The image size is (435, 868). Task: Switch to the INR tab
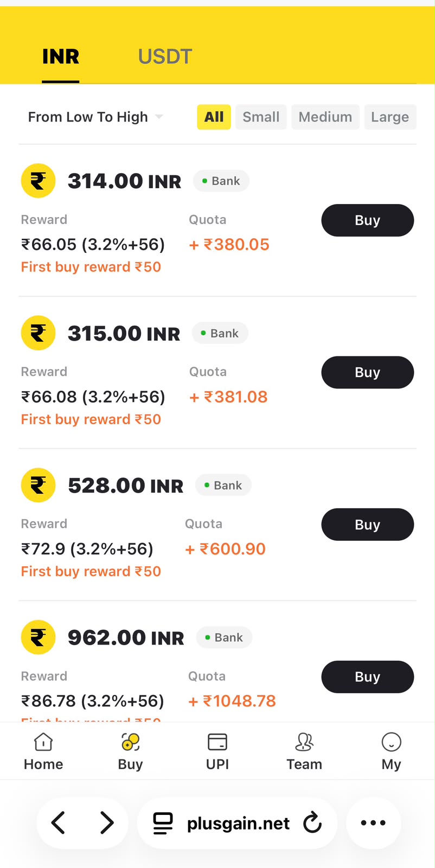pos(61,56)
